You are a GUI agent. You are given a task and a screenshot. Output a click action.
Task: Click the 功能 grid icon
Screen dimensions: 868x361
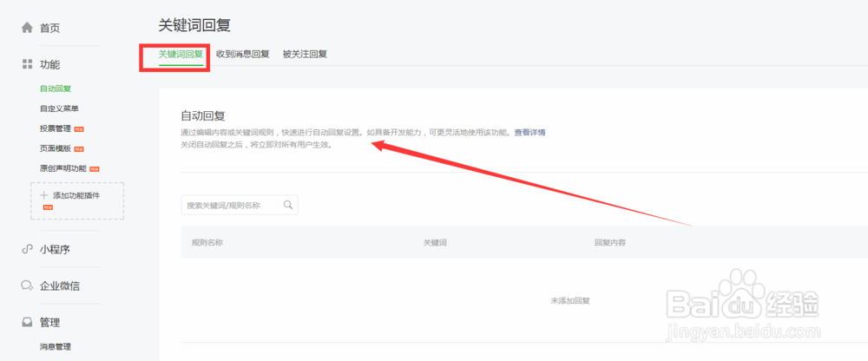click(27, 64)
